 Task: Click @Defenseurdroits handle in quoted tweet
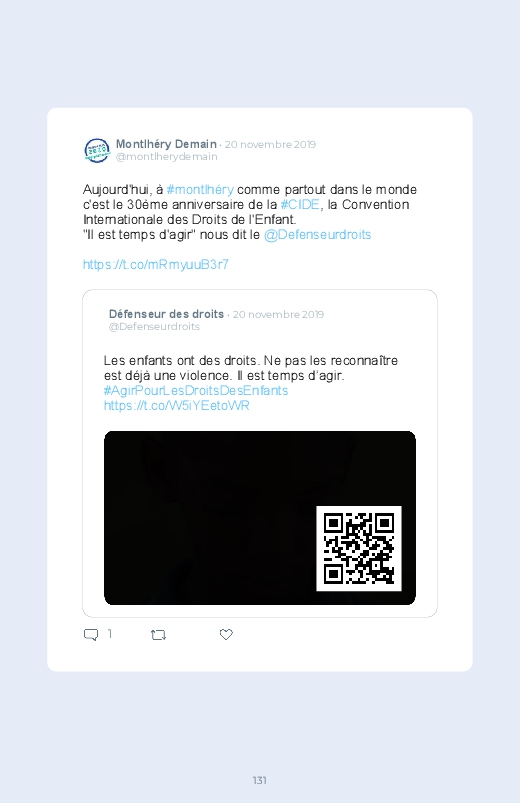coord(154,327)
